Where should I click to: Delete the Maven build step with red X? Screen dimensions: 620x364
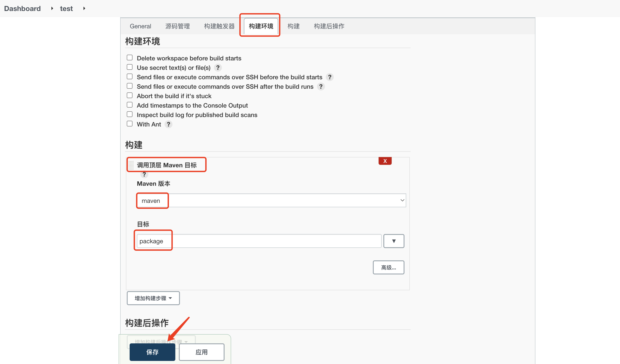click(385, 161)
